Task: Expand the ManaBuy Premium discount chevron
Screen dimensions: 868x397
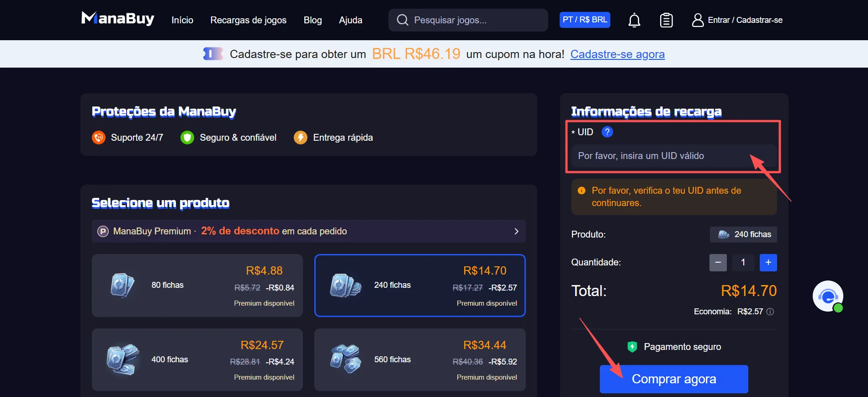Action: click(x=516, y=231)
